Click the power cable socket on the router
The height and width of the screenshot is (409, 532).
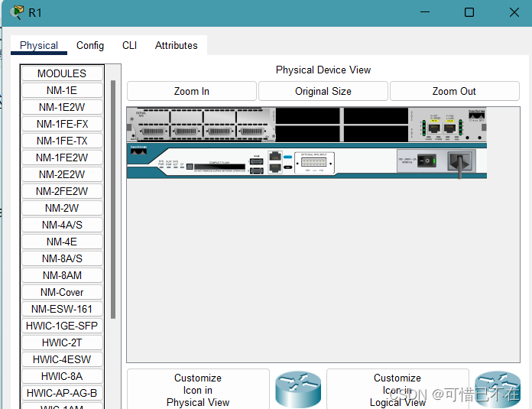pos(460,161)
